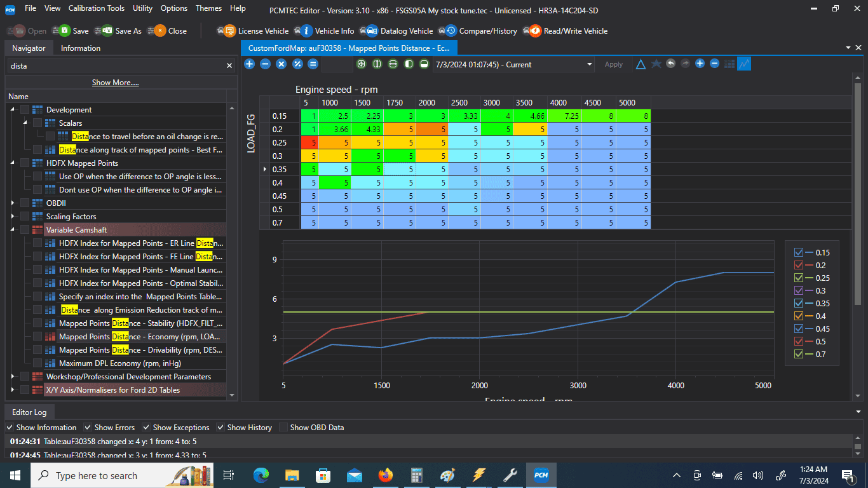
Task: Open the Themes menu
Action: [209, 8]
